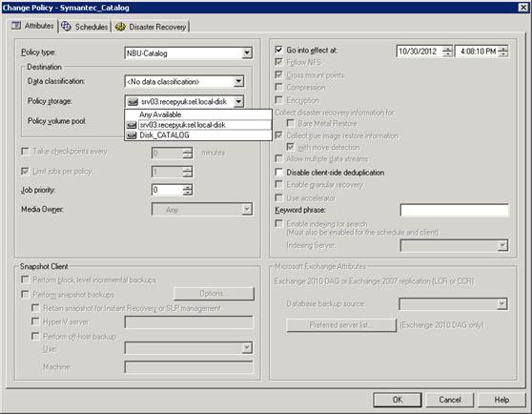
Task: Toggle with move detection checkbox
Action: point(290,147)
